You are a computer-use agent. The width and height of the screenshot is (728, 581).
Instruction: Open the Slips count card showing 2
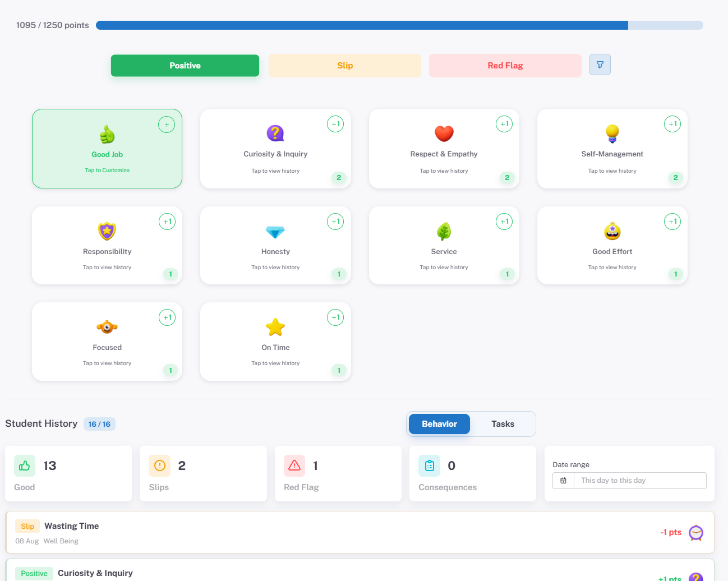tap(203, 473)
